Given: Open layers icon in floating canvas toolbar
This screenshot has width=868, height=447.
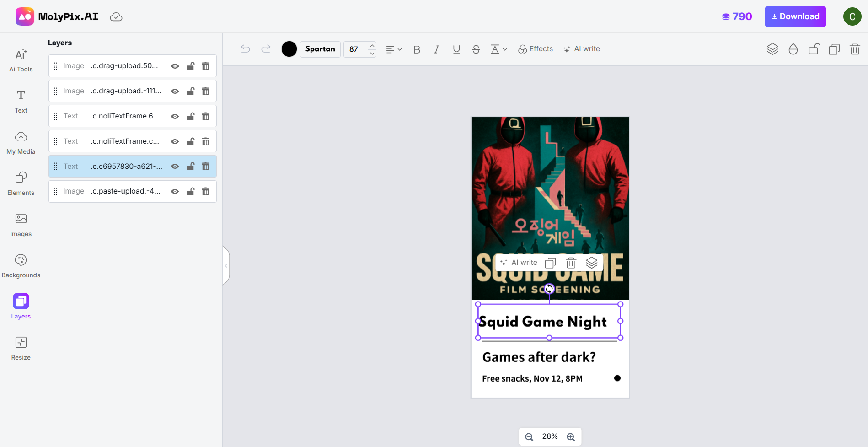Looking at the screenshot, I should [x=592, y=263].
